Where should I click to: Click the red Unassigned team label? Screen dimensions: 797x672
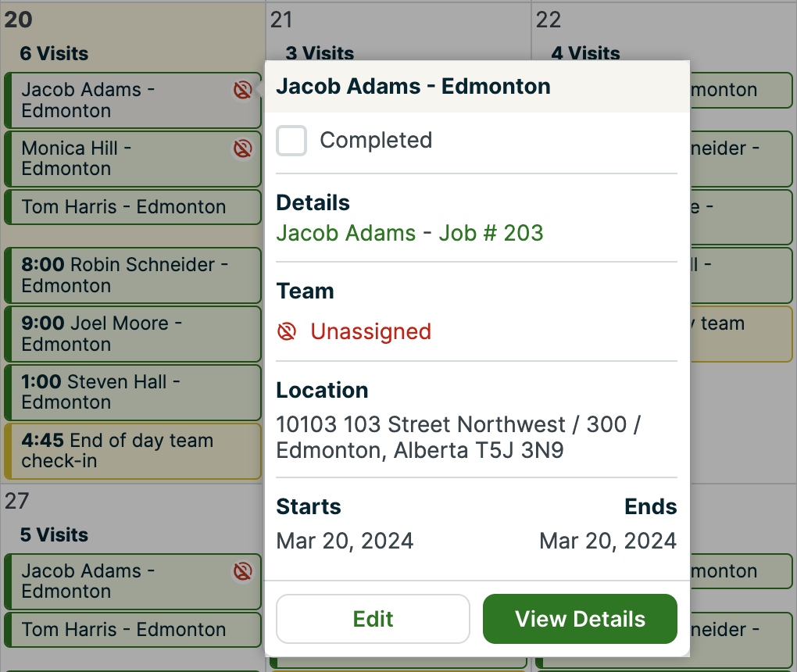pos(370,332)
